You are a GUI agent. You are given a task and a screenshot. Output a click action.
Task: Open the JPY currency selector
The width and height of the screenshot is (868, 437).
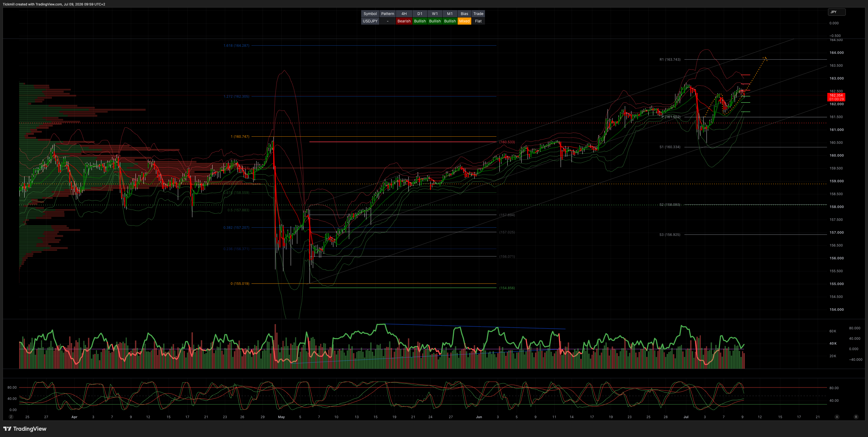point(837,12)
